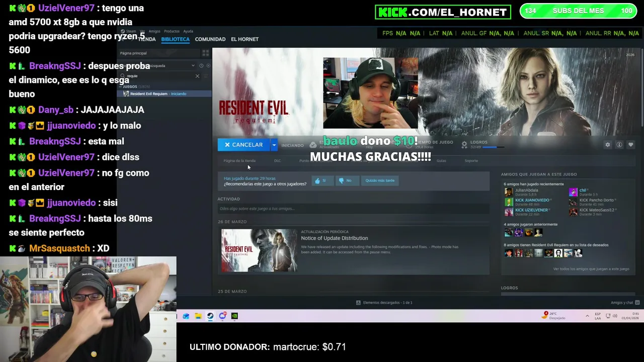Image resolution: width=644 pixels, height=362 pixels.
Task: Show hidden system tray icons
Action: coord(587,316)
